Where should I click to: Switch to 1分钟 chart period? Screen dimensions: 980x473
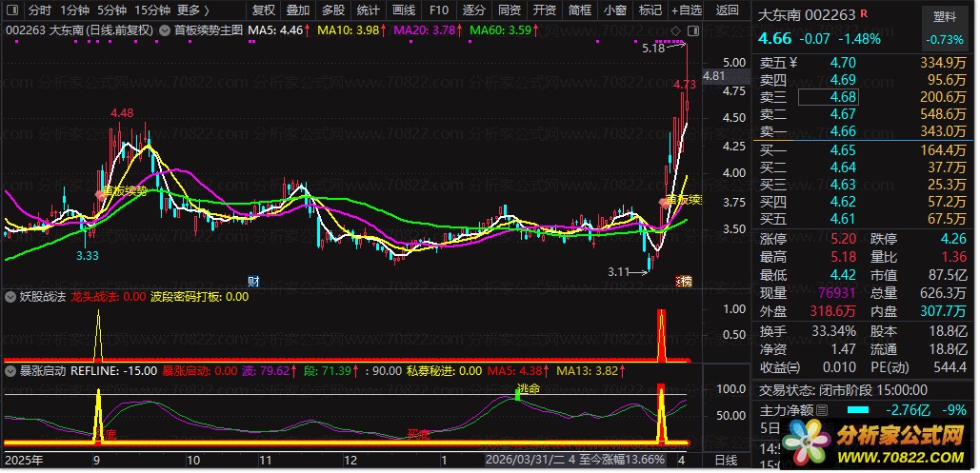tap(74, 10)
